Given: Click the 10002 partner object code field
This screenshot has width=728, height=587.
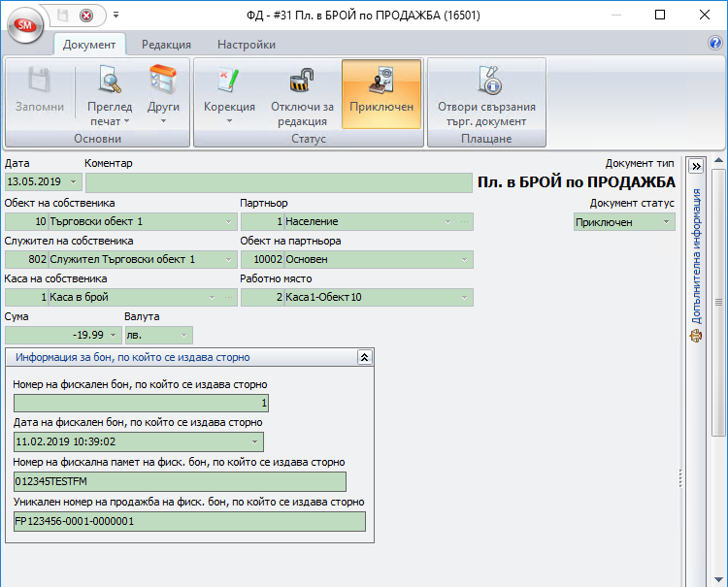Looking at the screenshot, I should point(262,260).
